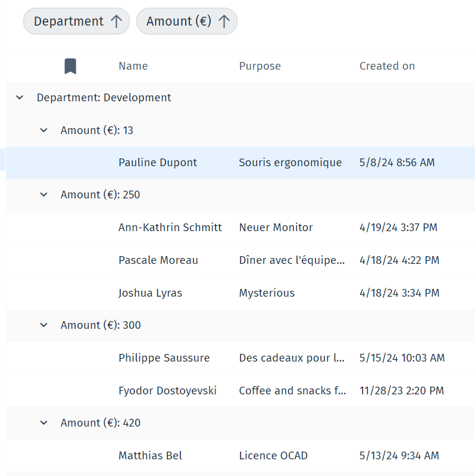The height and width of the screenshot is (476, 475).
Task: Open Pascale Moreau's expense entry
Action: [x=158, y=260]
